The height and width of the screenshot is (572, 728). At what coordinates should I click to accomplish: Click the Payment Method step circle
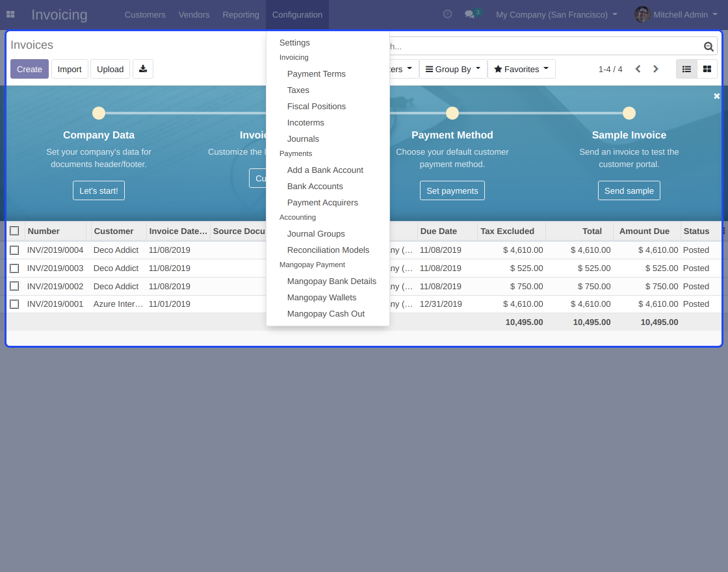[452, 113]
